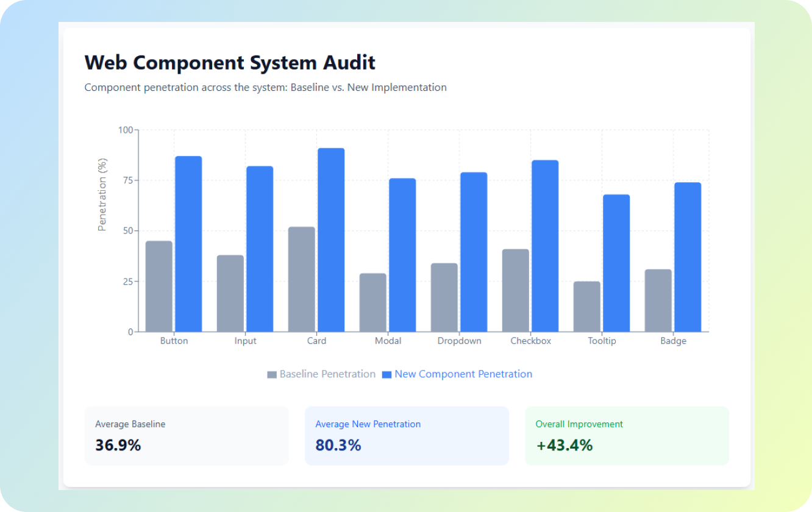This screenshot has height=512, width=812.
Task: Click the "Checkbox" x-axis label
Action: [x=530, y=341]
